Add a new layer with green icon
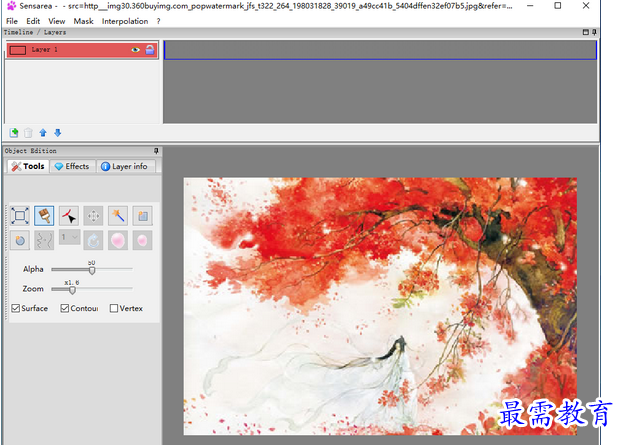The width and height of the screenshot is (621, 445). pos(14,133)
